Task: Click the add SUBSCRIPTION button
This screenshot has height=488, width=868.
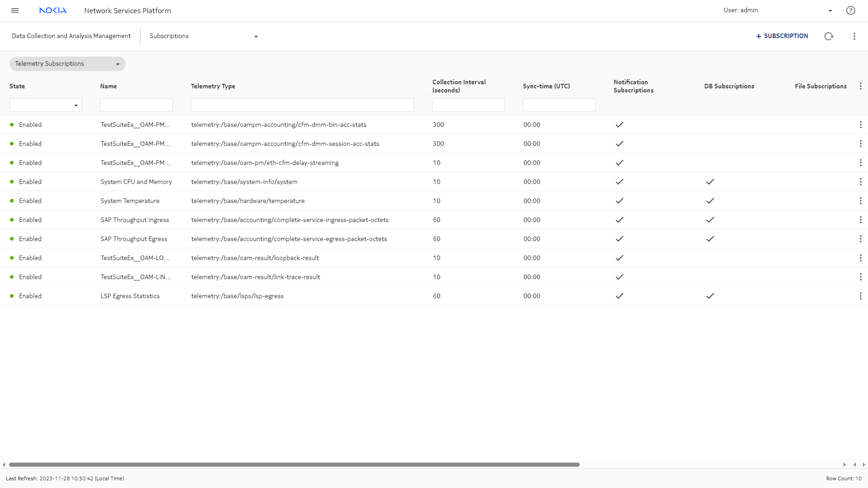Action: point(782,36)
